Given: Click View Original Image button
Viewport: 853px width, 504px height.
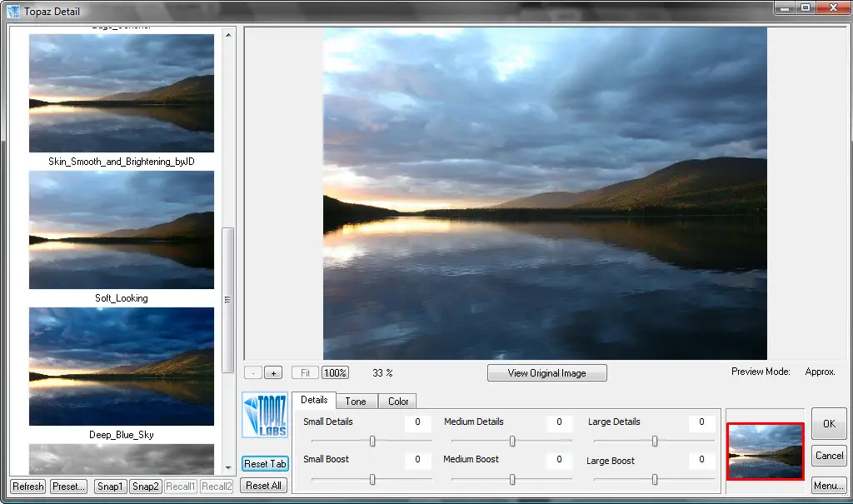Looking at the screenshot, I should tap(546, 373).
